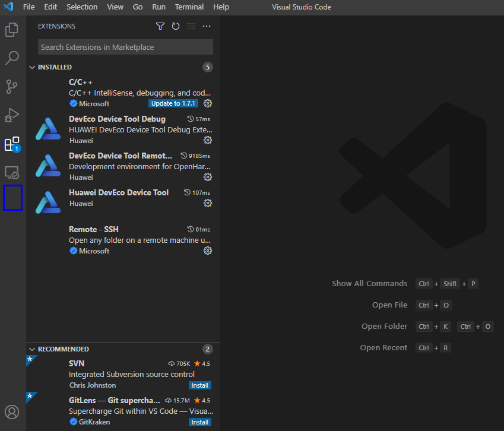This screenshot has height=431, width=504.
Task: Open manage gear for Huawei DevEco Device Tool
Action: point(208,203)
